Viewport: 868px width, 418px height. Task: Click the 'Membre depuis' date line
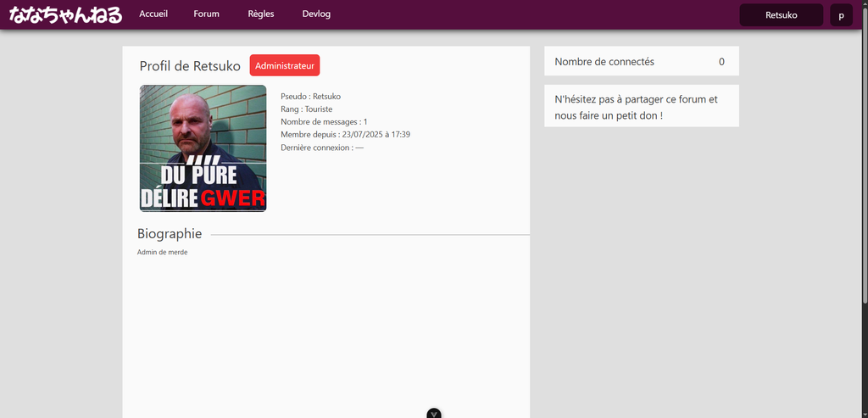[345, 135]
